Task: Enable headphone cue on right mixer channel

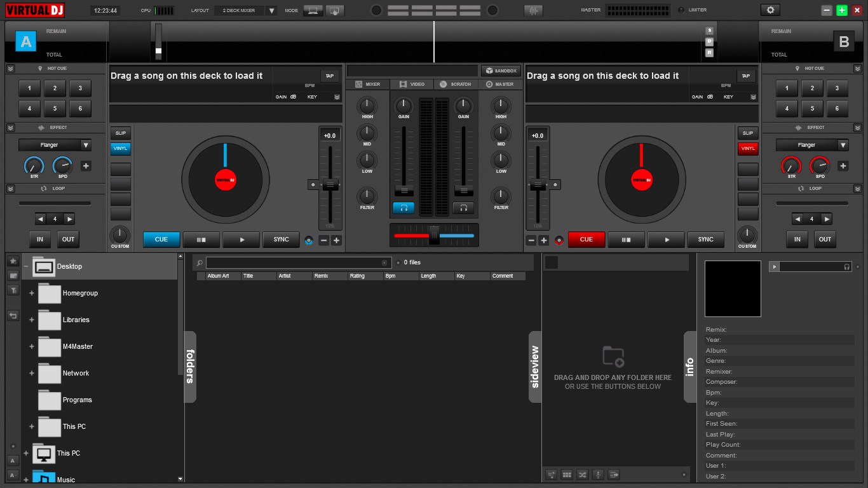Action: [463, 208]
